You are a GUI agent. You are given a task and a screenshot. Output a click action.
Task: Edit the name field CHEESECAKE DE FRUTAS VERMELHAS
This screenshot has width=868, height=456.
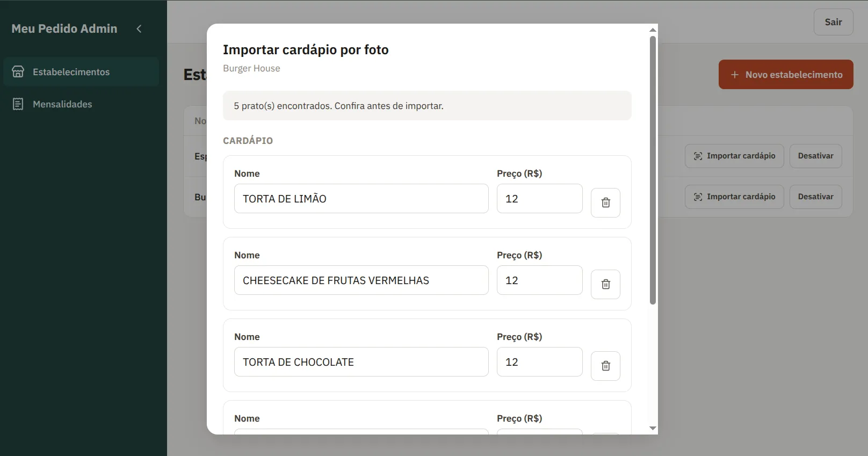coord(361,280)
